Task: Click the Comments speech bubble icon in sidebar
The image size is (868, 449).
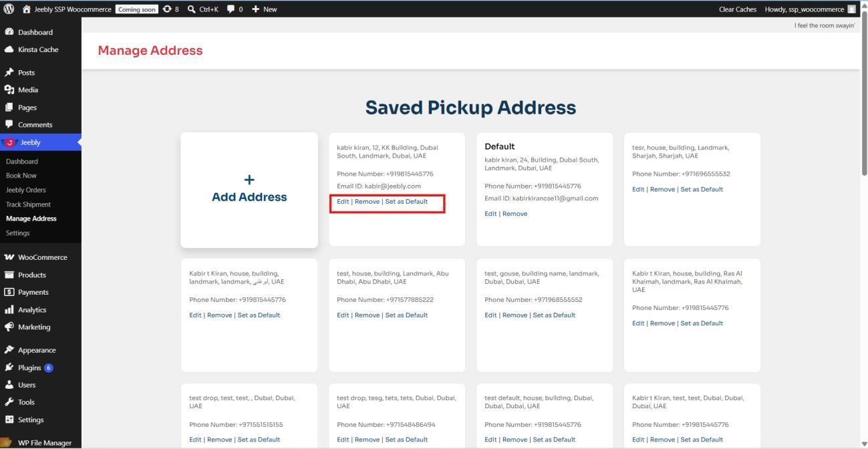Action: pyautogui.click(x=9, y=124)
